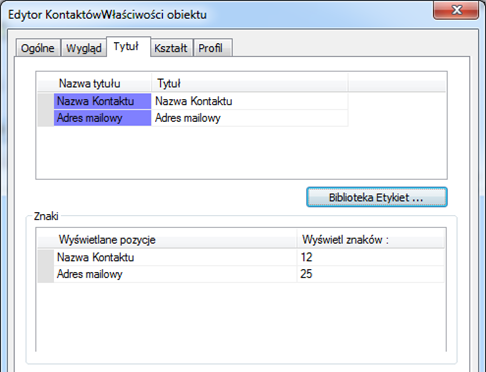Click row selector of Adres mailowy in Znaki
486x372 pixels.
click(x=46, y=274)
